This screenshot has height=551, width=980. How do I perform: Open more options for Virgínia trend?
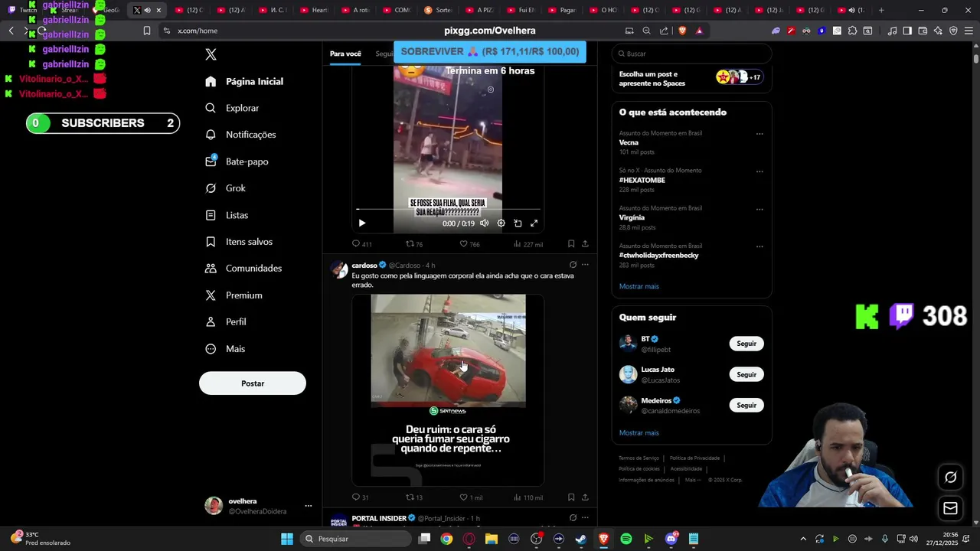tap(759, 209)
